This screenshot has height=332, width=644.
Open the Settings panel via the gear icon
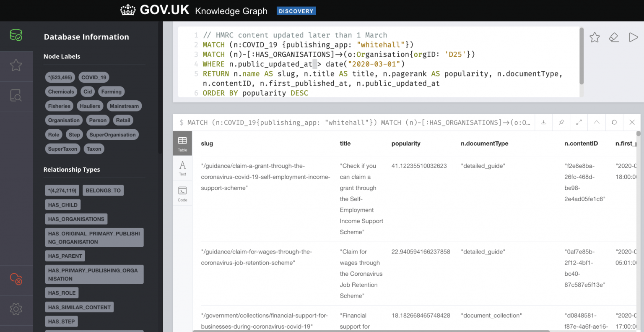pyautogui.click(x=16, y=309)
